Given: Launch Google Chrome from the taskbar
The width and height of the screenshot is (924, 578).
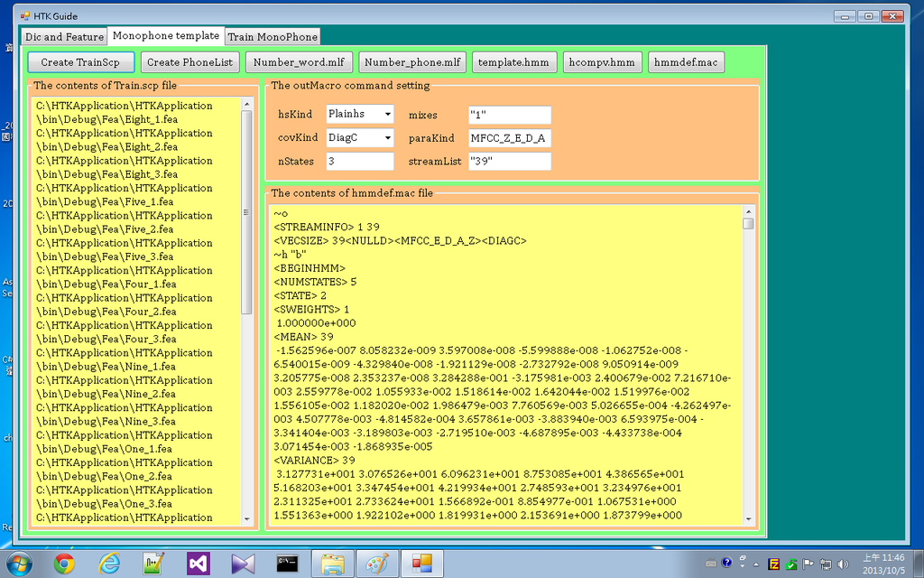Looking at the screenshot, I should tap(64, 564).
